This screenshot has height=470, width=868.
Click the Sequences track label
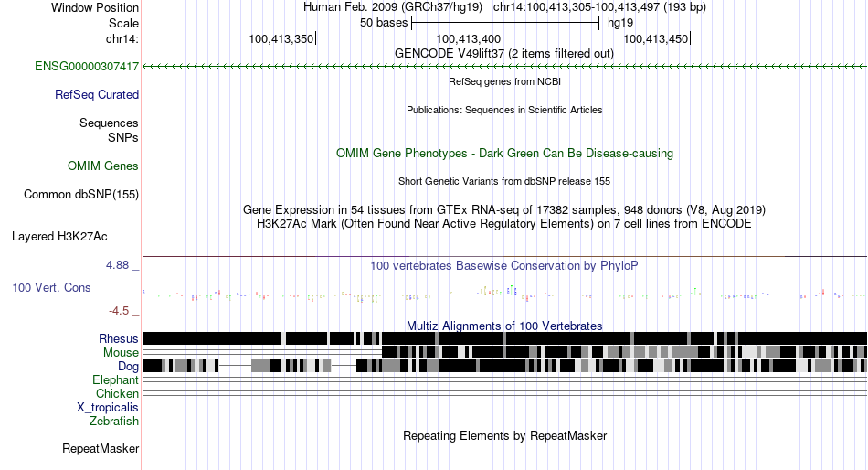coord(109,123)
